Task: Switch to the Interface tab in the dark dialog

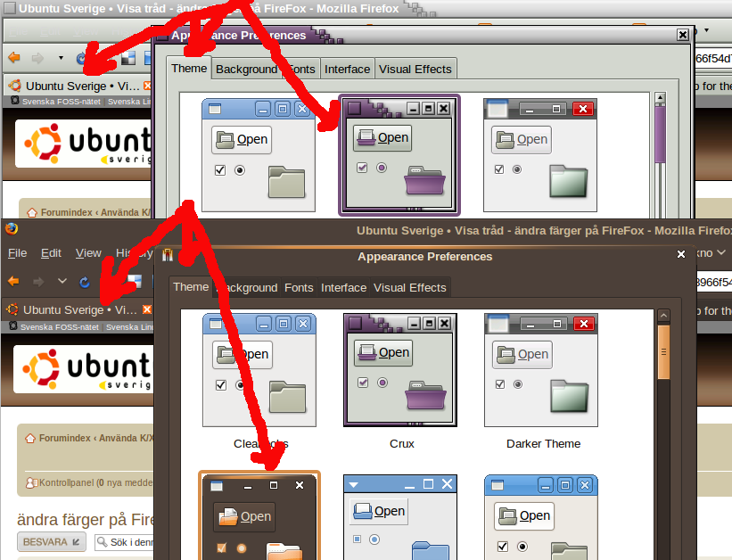Action: tap(343, 288)
